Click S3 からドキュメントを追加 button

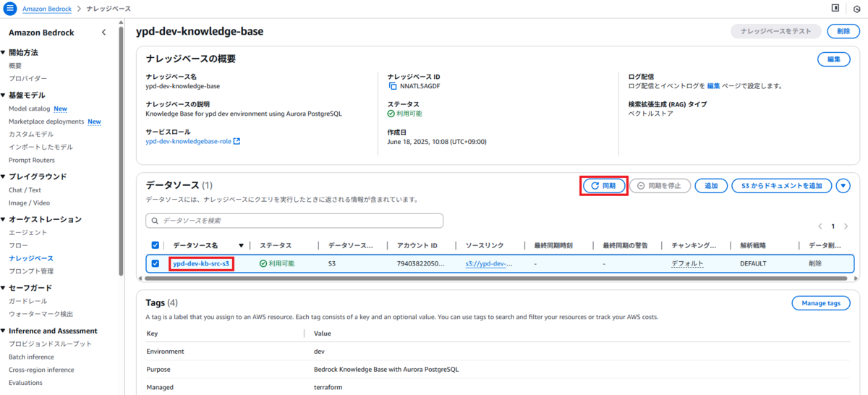[782, 186]
